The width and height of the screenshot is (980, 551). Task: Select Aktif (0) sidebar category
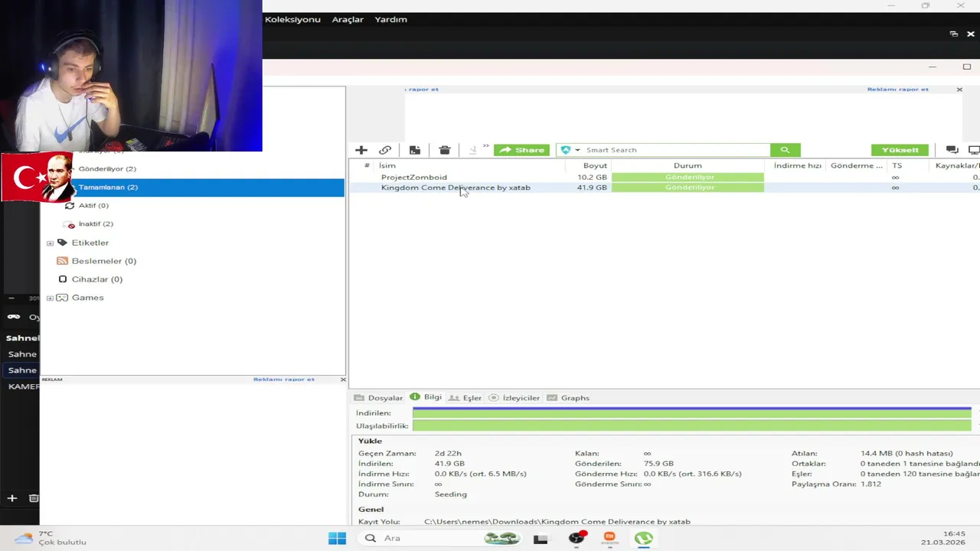pyautogui.click(x=93, y=205)
